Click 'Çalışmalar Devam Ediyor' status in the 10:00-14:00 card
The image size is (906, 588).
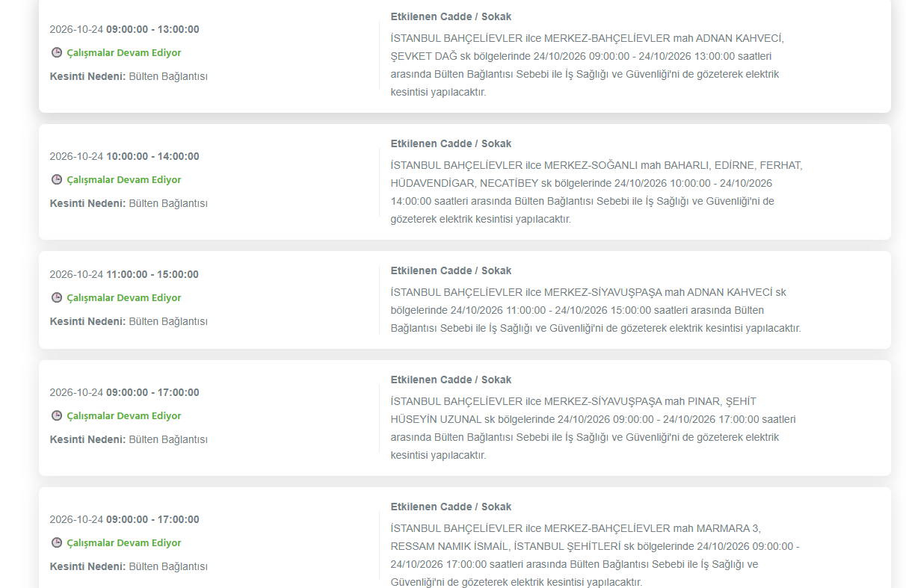[x=124, y=179]
